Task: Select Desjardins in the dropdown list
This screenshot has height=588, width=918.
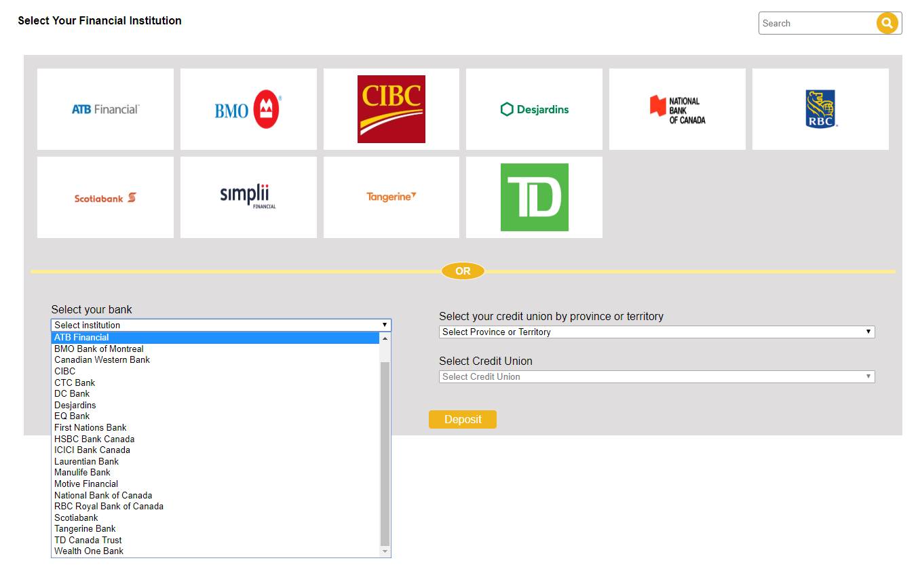Action: coord(216,405)
